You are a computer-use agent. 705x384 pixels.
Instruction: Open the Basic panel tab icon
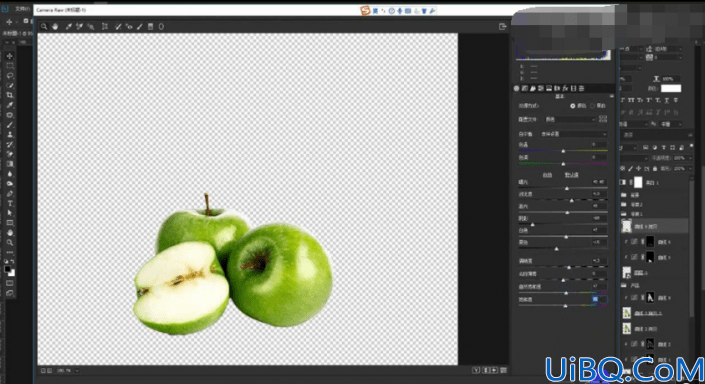[x=517, y=89]
